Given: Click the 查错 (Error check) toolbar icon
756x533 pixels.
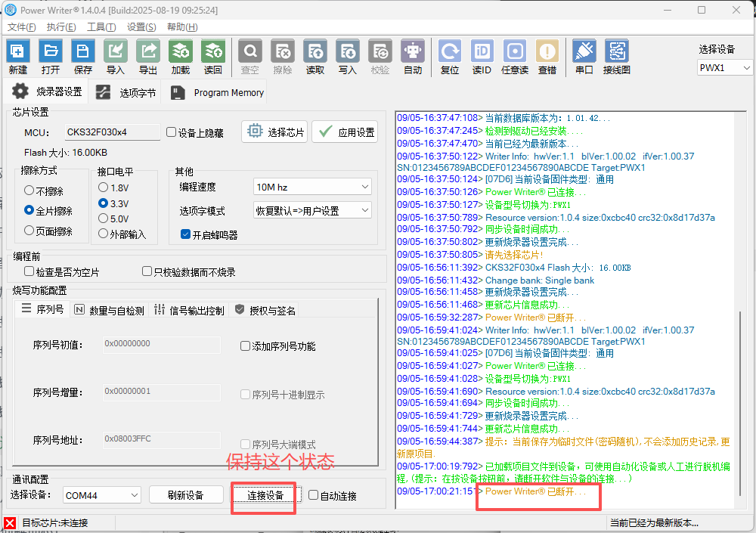Looking at the screenshot, I should click(547, 51).
